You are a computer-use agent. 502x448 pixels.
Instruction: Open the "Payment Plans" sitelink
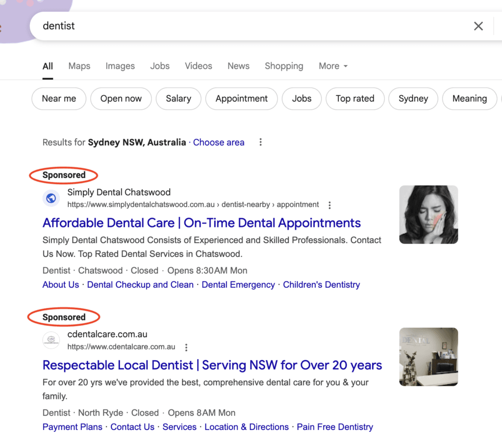tap(73, 427)
